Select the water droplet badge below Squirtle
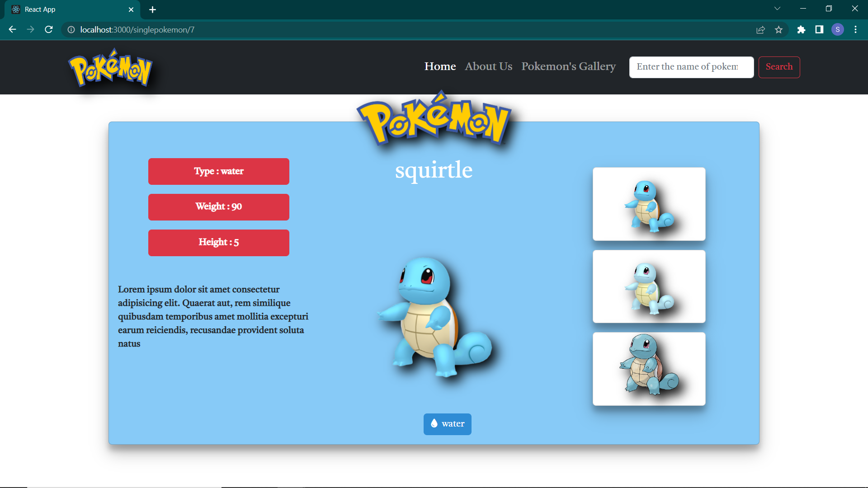The height and width of the screenshot is (488, 868). coord(447,424)
